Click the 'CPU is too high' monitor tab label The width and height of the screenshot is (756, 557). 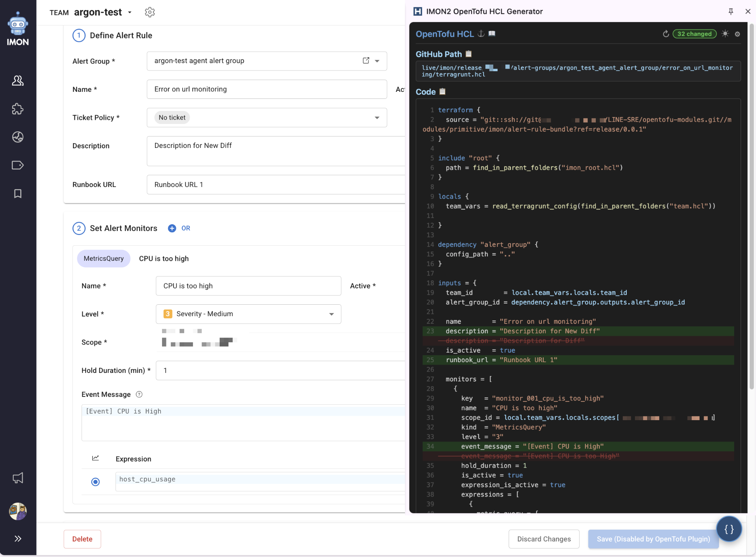coord(164,259)
